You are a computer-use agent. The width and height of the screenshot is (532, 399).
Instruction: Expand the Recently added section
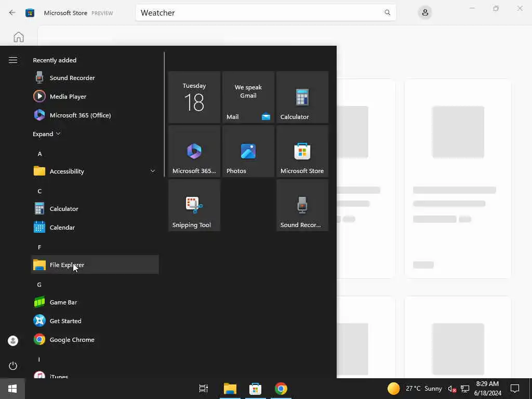pyautogui.click(x=46, y=134)
